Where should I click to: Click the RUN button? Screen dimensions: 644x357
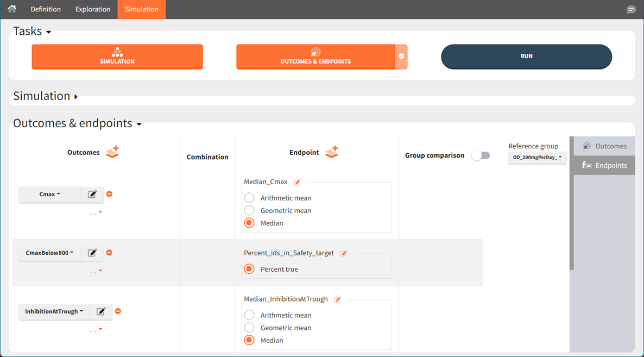click(526, 57)
